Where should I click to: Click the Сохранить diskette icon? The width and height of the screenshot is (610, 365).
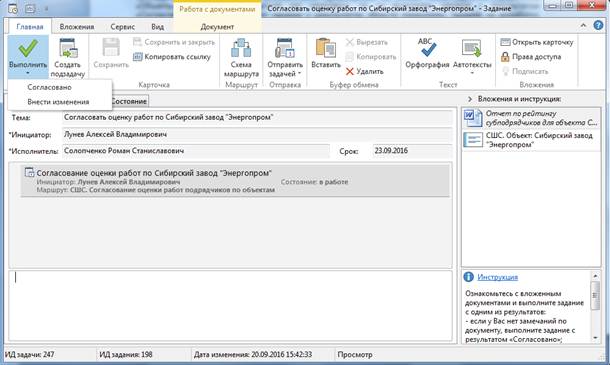click(x=111, y=47)
